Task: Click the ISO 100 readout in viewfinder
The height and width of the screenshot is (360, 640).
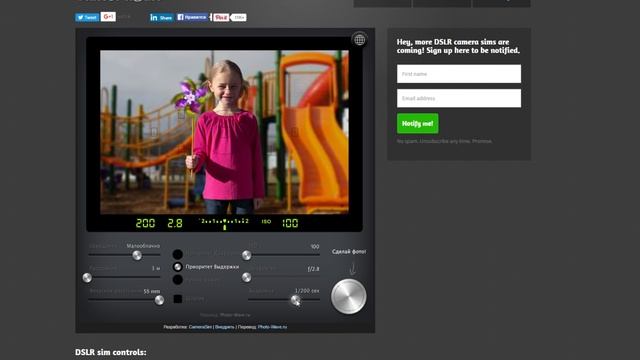Action: click(290, 223)
